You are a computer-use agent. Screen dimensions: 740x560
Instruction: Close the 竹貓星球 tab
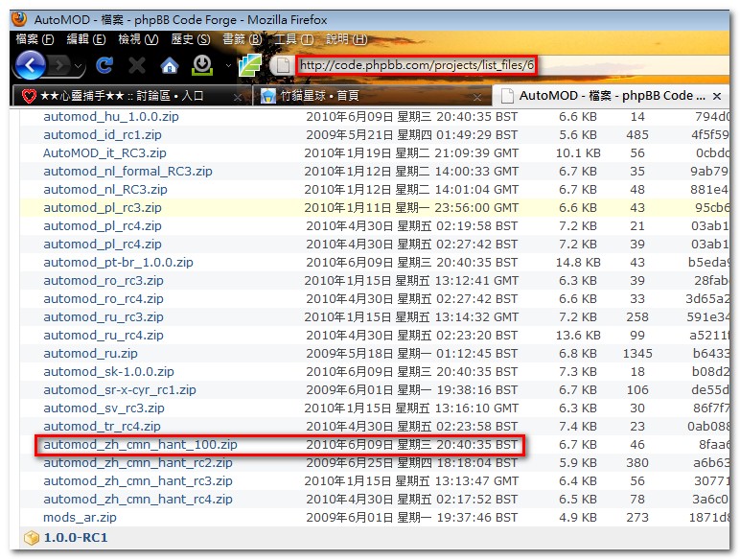[477, 97]
